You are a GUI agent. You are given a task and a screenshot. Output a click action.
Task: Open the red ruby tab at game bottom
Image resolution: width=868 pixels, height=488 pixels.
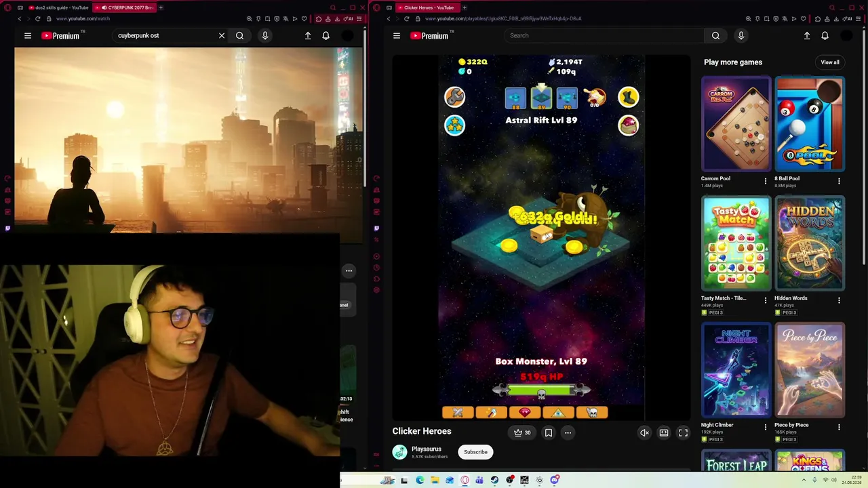[525, 412]
